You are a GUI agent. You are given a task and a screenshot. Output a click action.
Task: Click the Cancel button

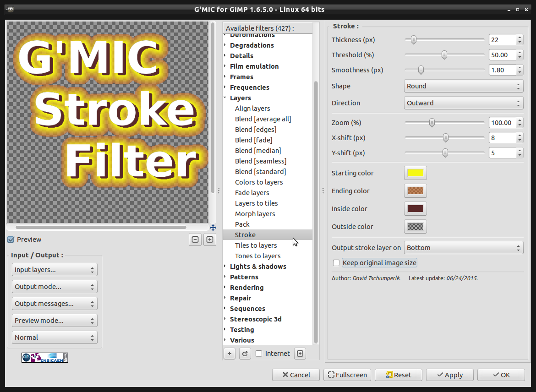point(296,375)
